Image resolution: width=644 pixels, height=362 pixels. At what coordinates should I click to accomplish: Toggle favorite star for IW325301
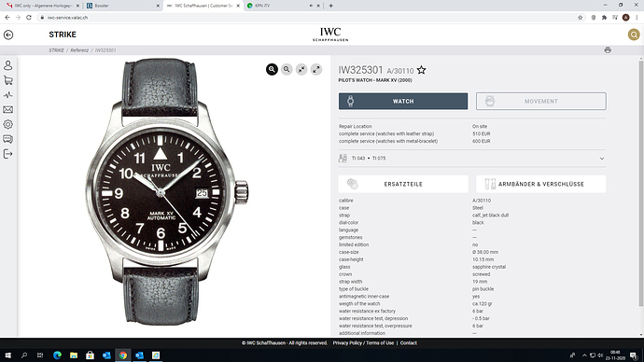tap(421, 70)
